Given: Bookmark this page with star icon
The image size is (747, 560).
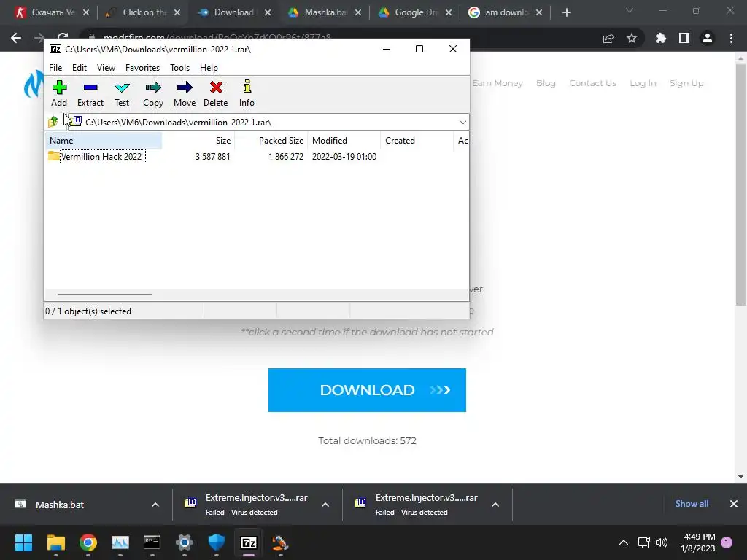Looking at the screenshot, I should [632, 38].
